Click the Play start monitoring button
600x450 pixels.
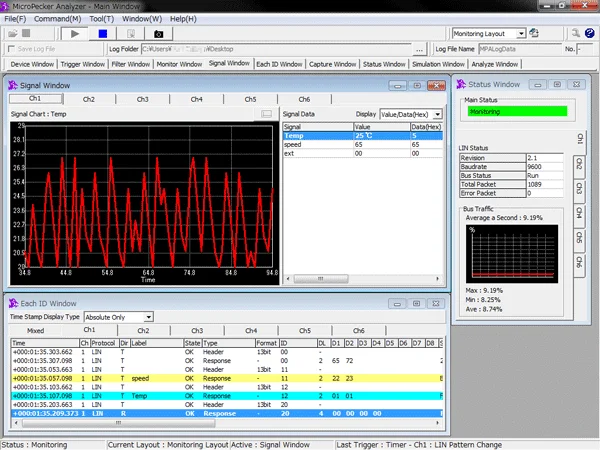74,33
